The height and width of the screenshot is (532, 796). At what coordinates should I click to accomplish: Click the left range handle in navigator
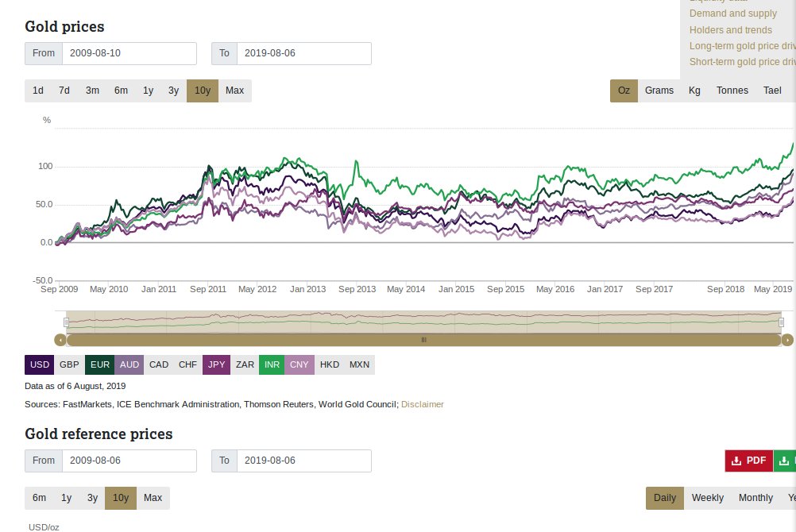[x=67, y=322]
